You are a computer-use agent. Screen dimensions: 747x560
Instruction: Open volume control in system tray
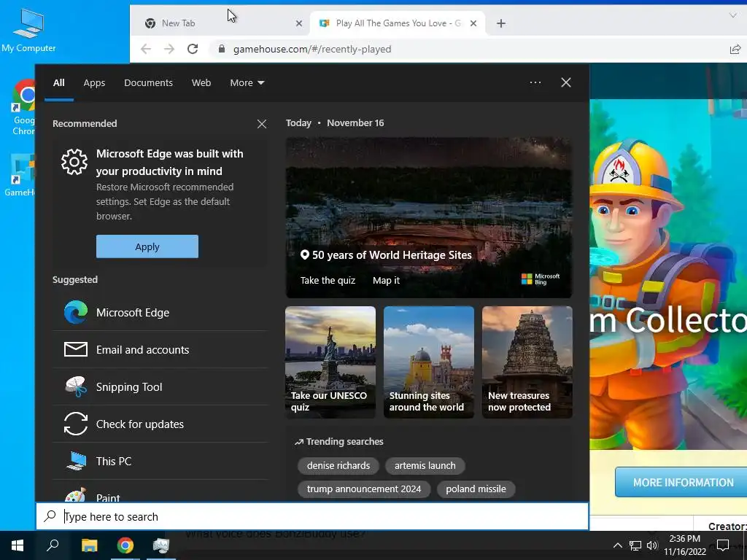tap(652, 545)
